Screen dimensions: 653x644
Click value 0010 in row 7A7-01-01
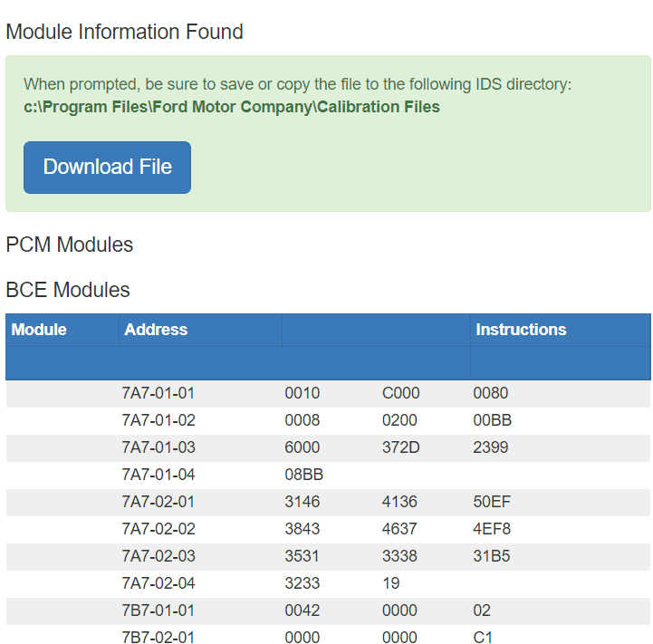coord(302,393)
